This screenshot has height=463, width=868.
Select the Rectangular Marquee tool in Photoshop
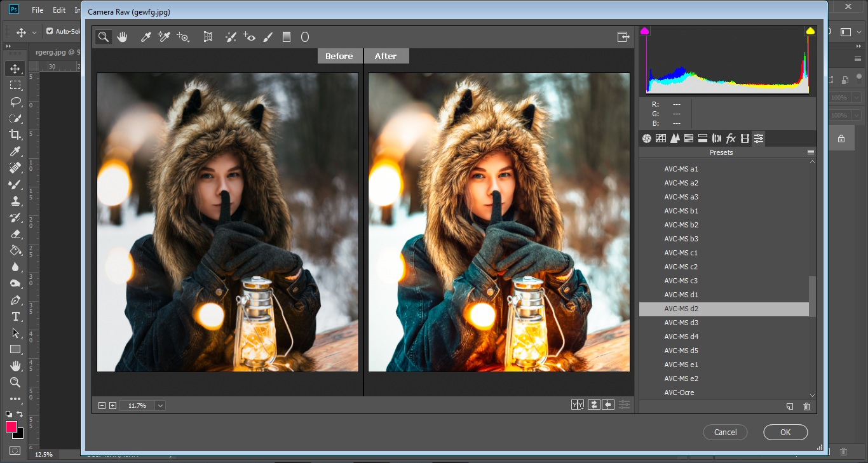(15, 85)
